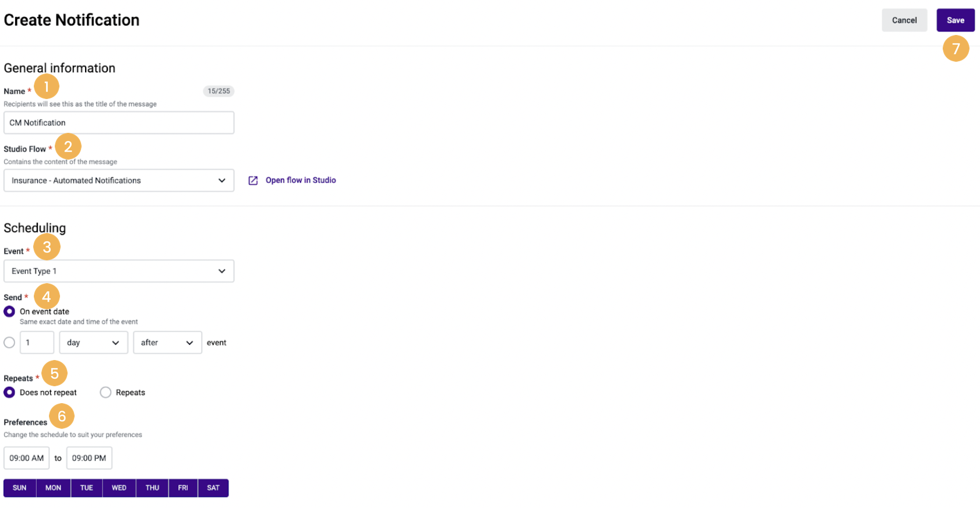Click the Scheduling section heading
Viewport: 980px width, 508px height.
(x=35, y=228)
